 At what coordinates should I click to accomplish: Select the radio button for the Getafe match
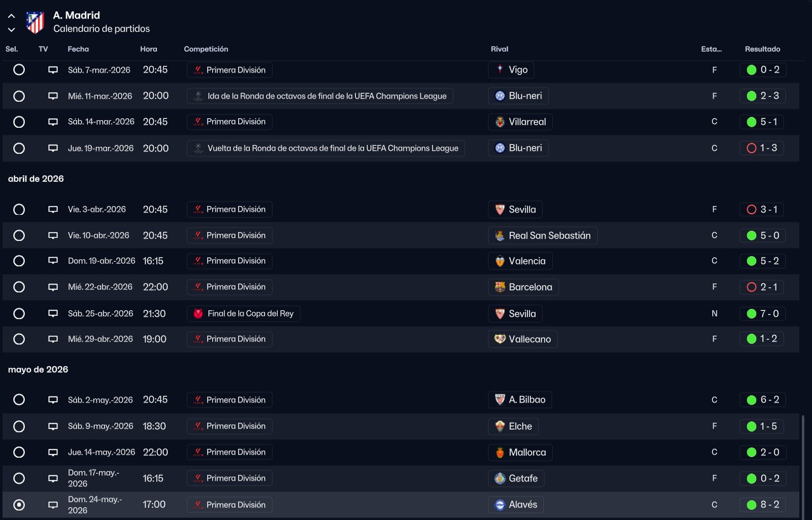(19, 478)
